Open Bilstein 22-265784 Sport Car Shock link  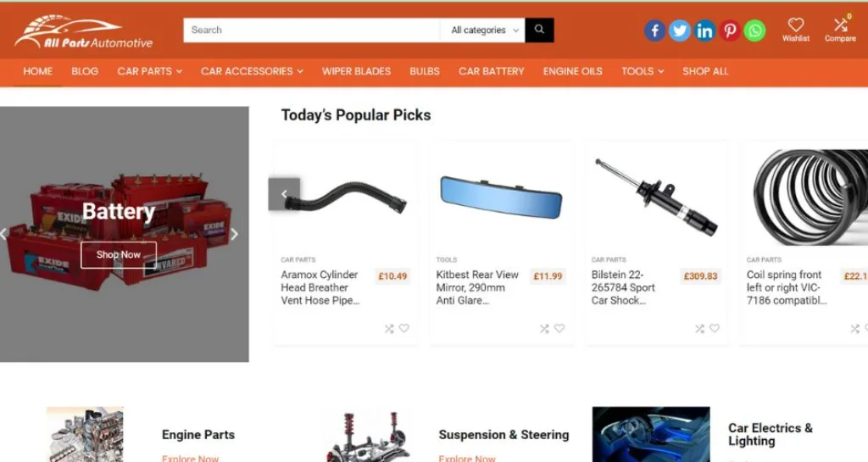pyautogui.click(x=623, y=287)
